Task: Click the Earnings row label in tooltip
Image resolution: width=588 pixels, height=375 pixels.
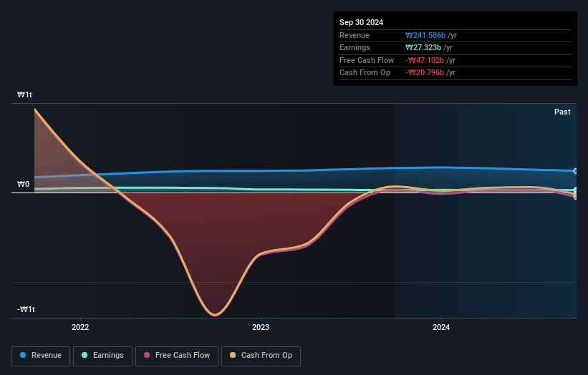Action: [x=355, y=47]
